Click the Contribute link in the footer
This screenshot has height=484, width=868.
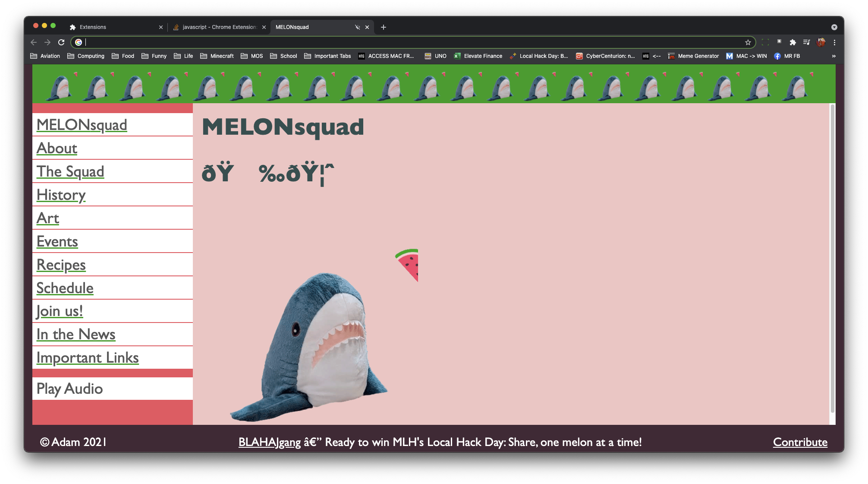coord(800,442)
